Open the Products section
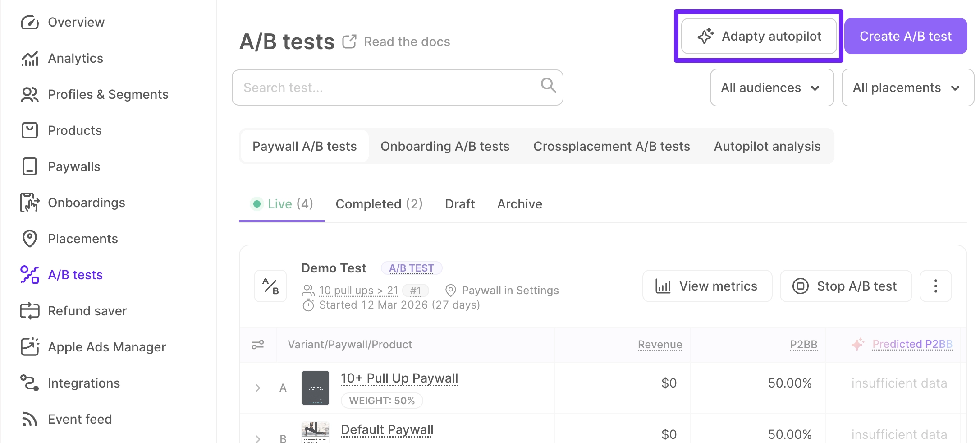Screen dimensions: 980x443 (74, 130)
